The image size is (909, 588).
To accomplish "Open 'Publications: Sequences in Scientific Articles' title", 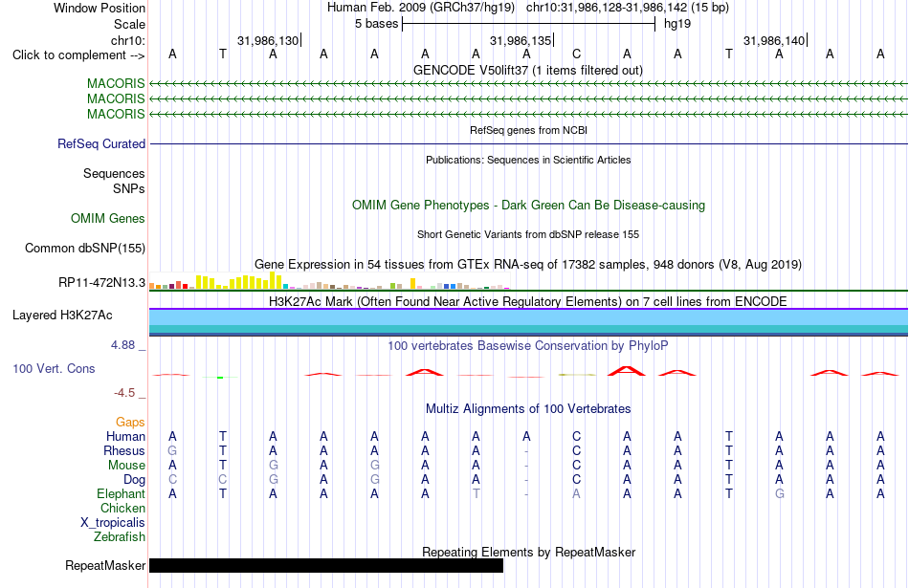I will point(528,160).
